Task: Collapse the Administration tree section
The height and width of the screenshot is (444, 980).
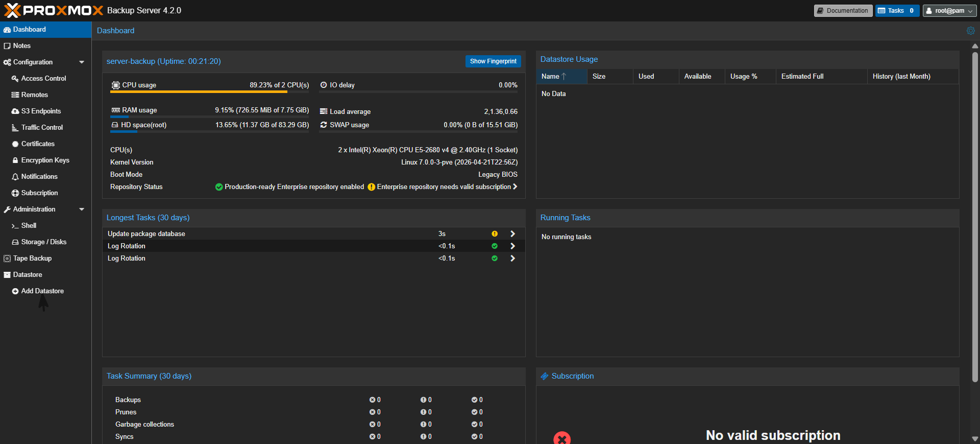Action: click(x=82, y=209)
